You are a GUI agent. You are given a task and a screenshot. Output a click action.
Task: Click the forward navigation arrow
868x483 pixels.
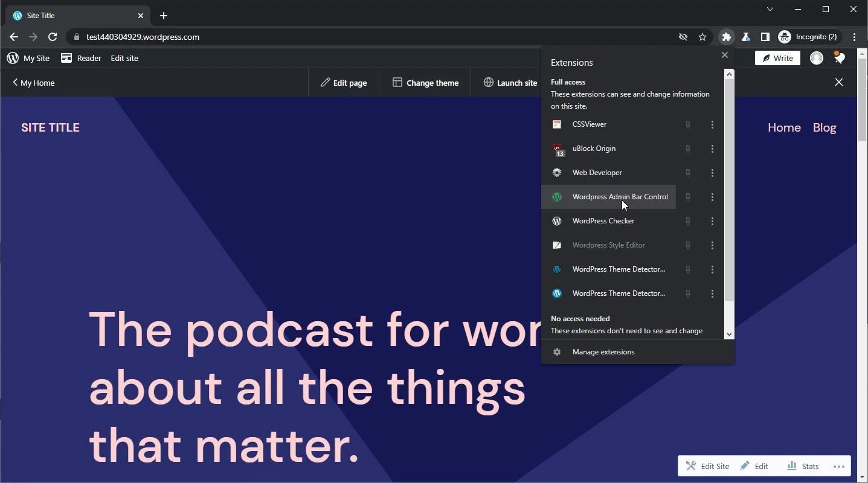33,37
